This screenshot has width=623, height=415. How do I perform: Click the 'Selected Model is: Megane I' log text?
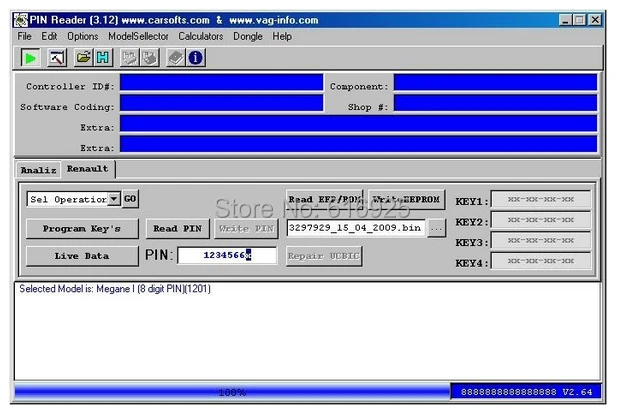(115, 289)
